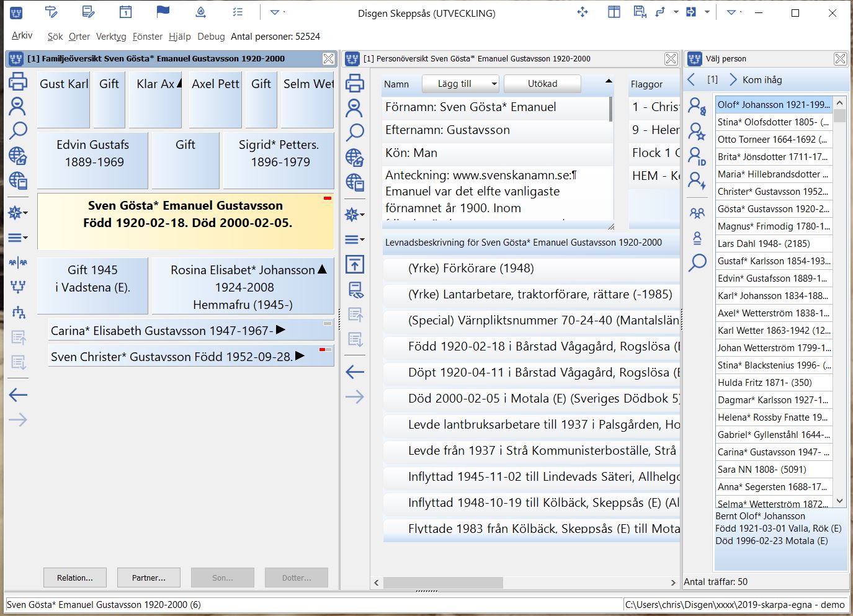Click the Förnamn: Sven Gösta* Emanuel field
This screenshot has width=853, height=616.
tap(498, 107)
